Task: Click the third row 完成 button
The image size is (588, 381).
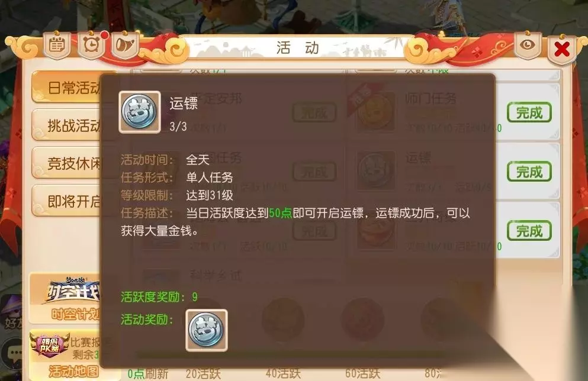Action: (x=529, y=231)
